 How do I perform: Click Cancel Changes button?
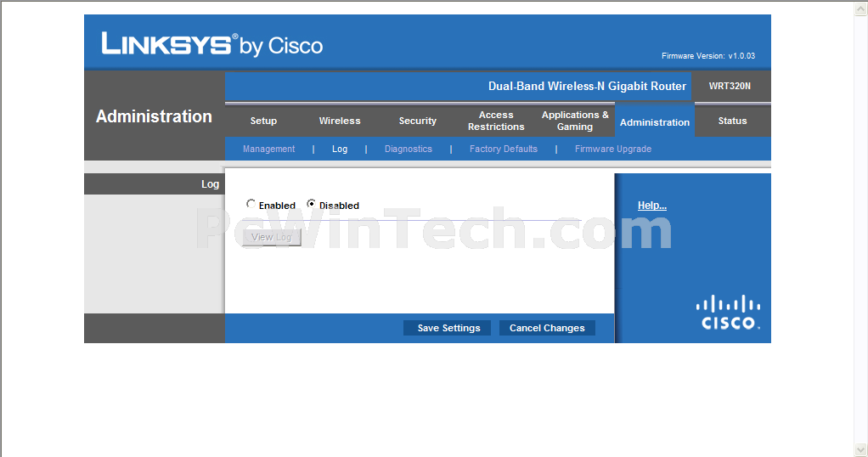[547, 328]
